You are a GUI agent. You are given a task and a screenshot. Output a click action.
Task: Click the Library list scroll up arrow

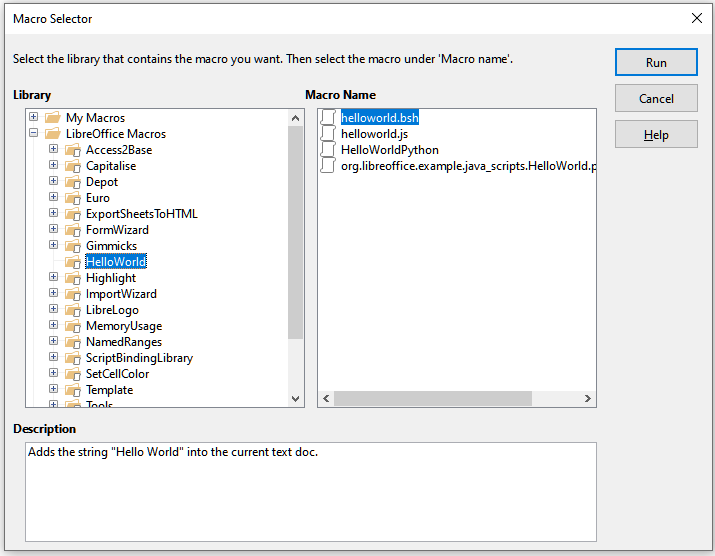(295, 118)
